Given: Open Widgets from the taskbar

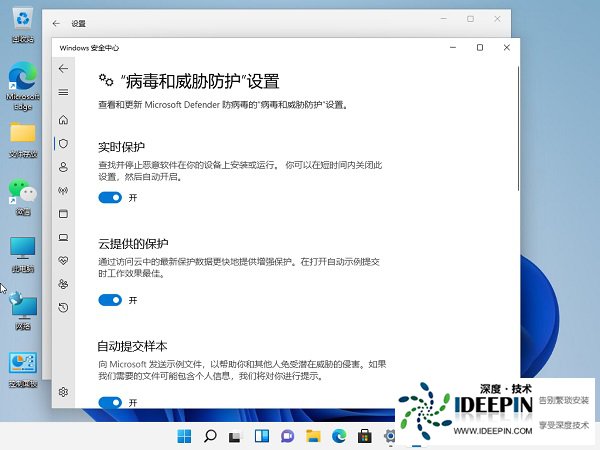Looking at the screenshot, I should (x=262, y=436).
